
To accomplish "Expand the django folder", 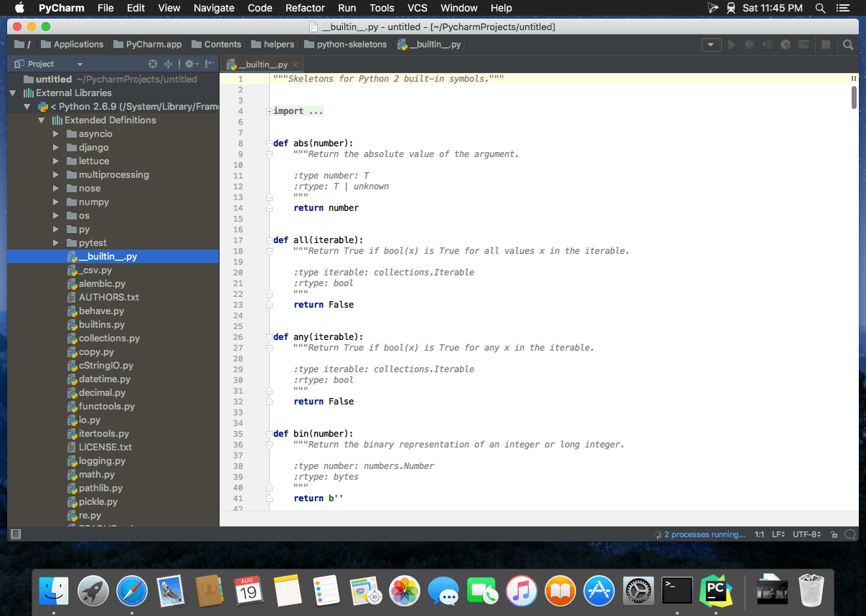I will click(56, 148).
